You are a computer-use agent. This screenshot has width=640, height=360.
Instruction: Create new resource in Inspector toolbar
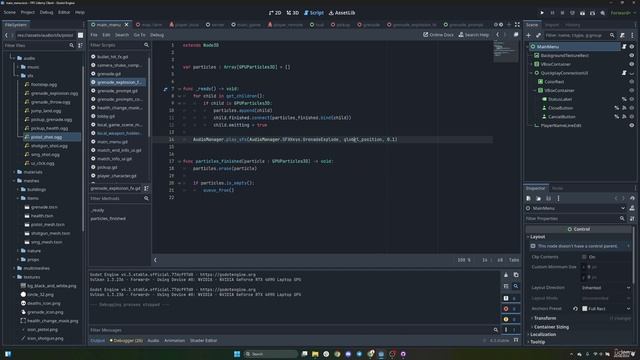pyautogui.click(x=529, y=198)
